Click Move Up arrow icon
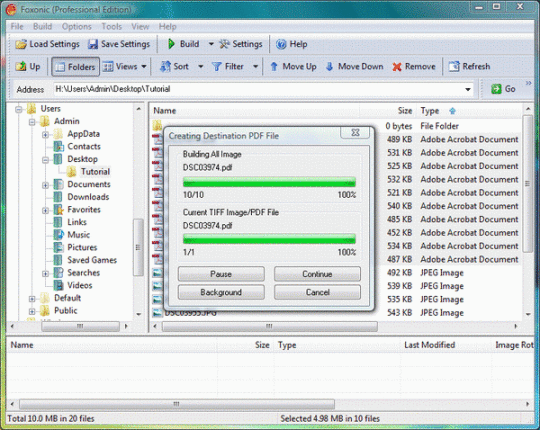Image resolution: width=540 pixels, height=430 pixels. [x=274, y=66]
